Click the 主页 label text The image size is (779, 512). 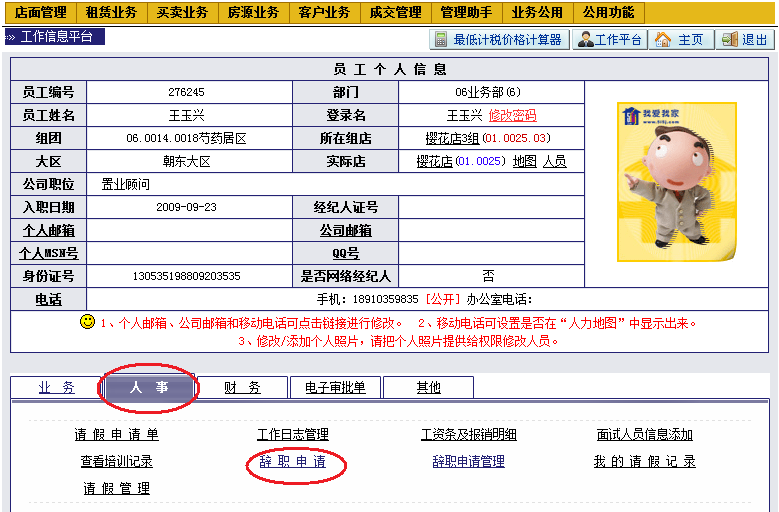691,40
